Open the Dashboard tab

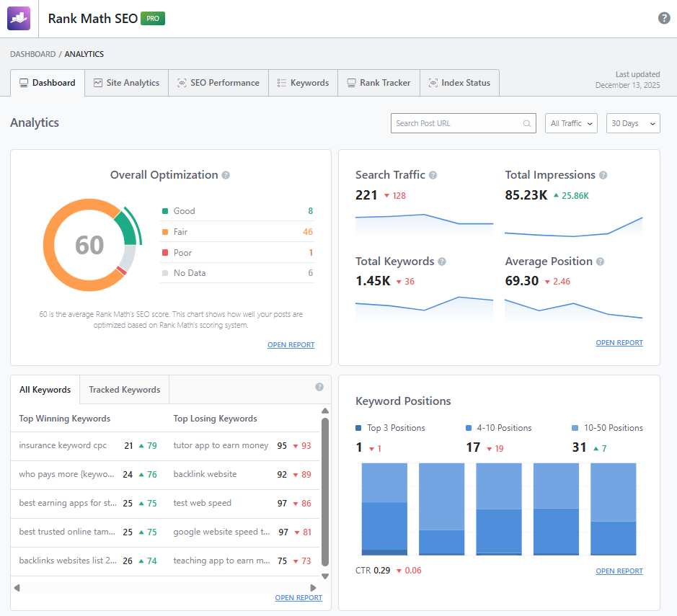pyautogui.click(x=48, y=83)
